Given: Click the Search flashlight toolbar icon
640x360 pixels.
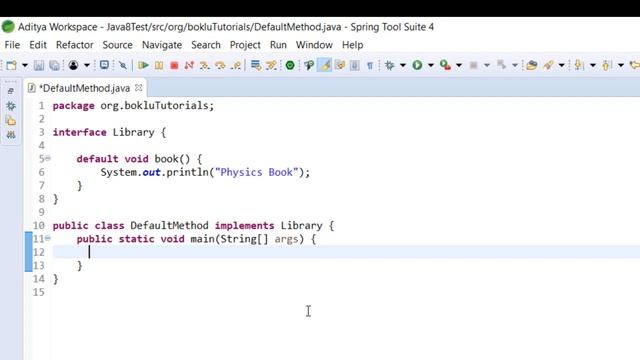Looking at the screenshot, I should pyautogui.click(x=548, y=65).
